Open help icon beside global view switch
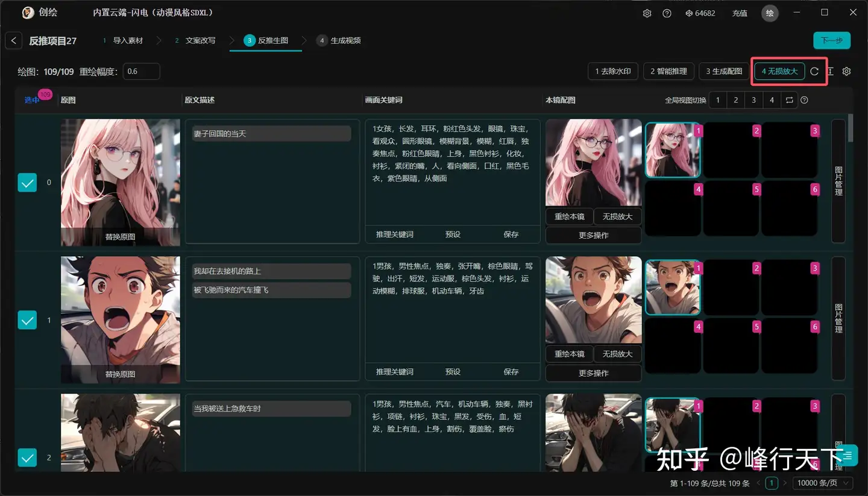Screen dimensions: 868x496 pos(804,100)
